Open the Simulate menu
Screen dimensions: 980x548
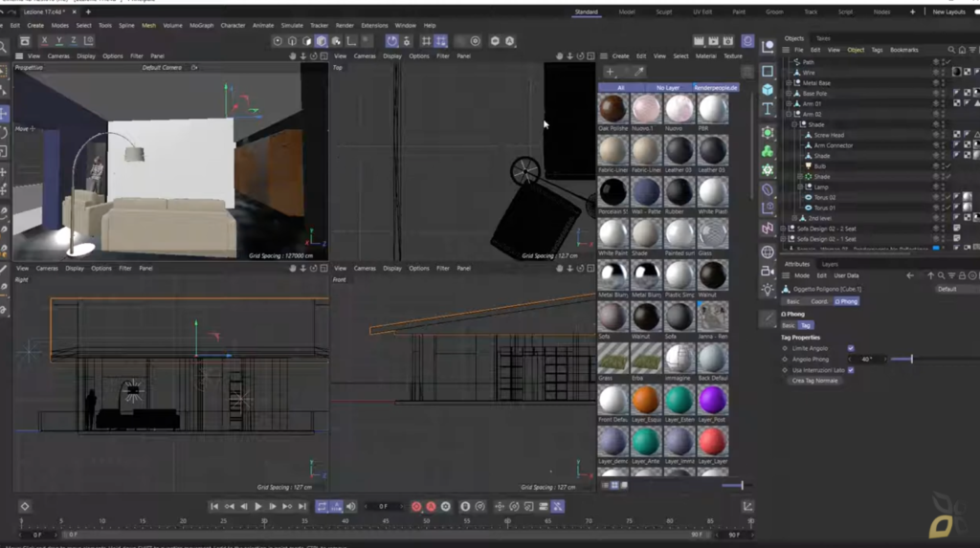pyautogui.click(x=292, y=26)
